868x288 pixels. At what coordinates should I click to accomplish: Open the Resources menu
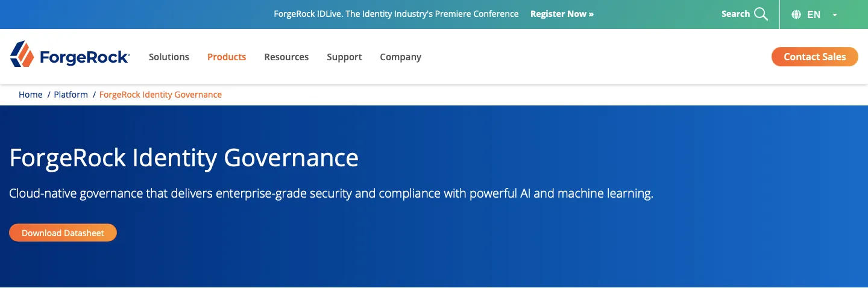286,57
